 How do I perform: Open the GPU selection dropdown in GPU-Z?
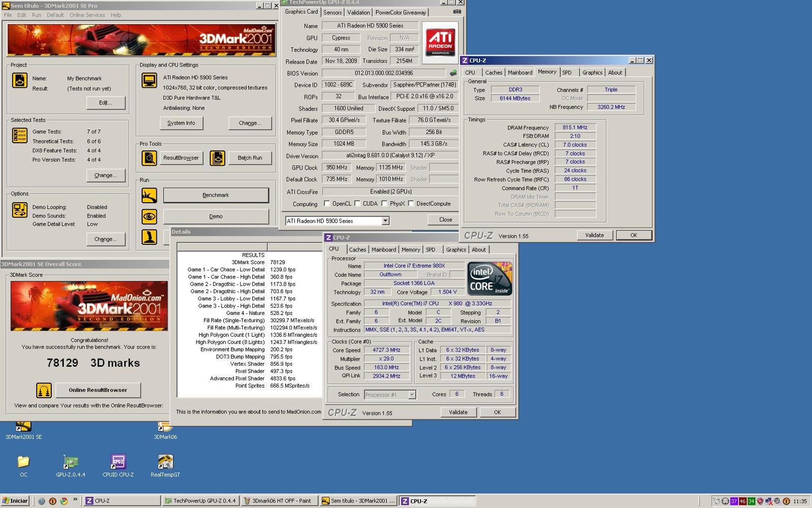[x=385, y=221]
